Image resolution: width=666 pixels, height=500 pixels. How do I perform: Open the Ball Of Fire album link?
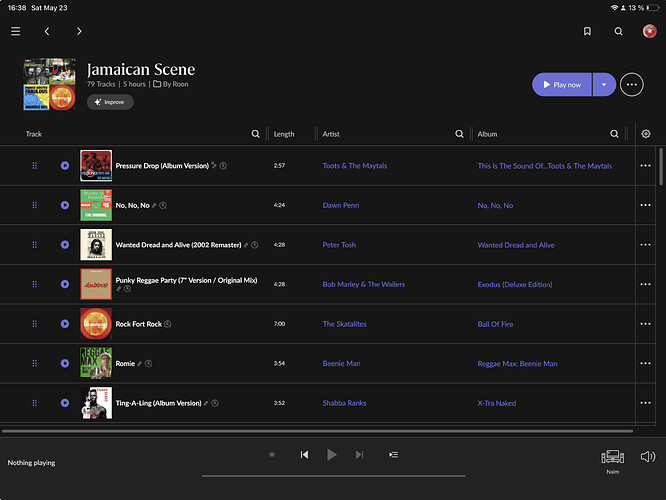[x=495, y=324]
